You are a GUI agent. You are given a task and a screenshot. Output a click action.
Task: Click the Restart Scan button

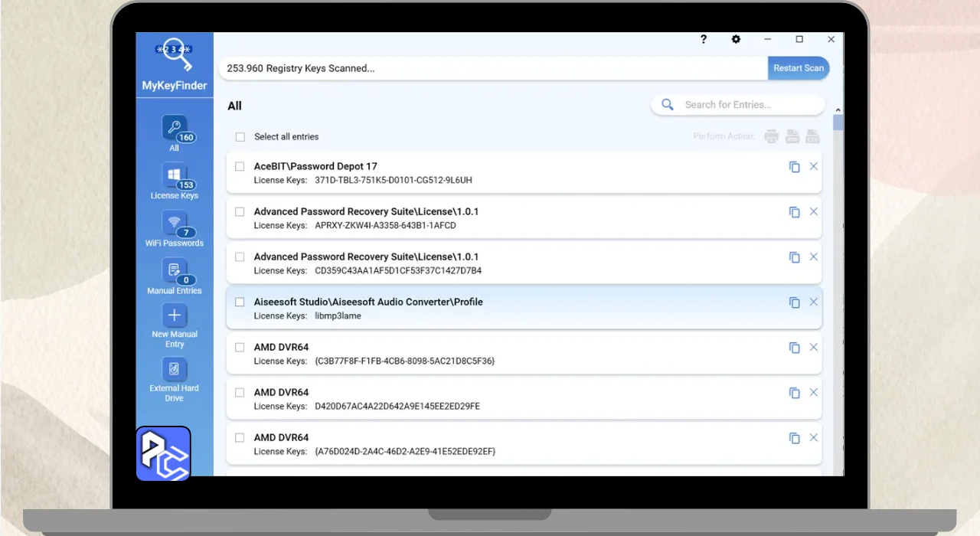click(x=799, y=68)
